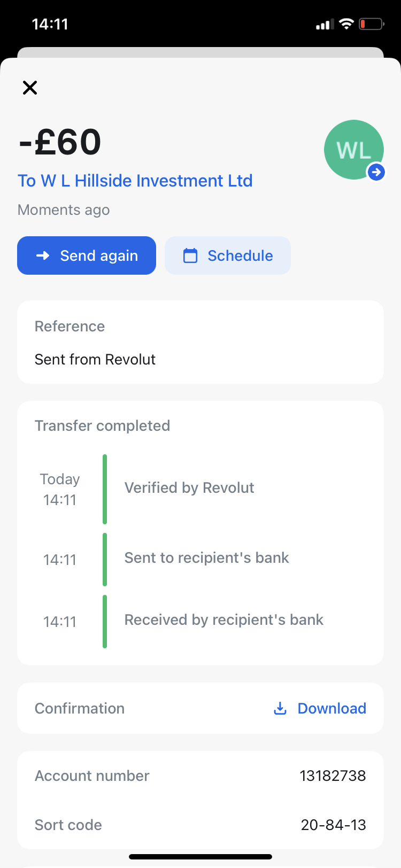
Task: Tap the blue arrow badge on avatar
Action: coord(376,172)
